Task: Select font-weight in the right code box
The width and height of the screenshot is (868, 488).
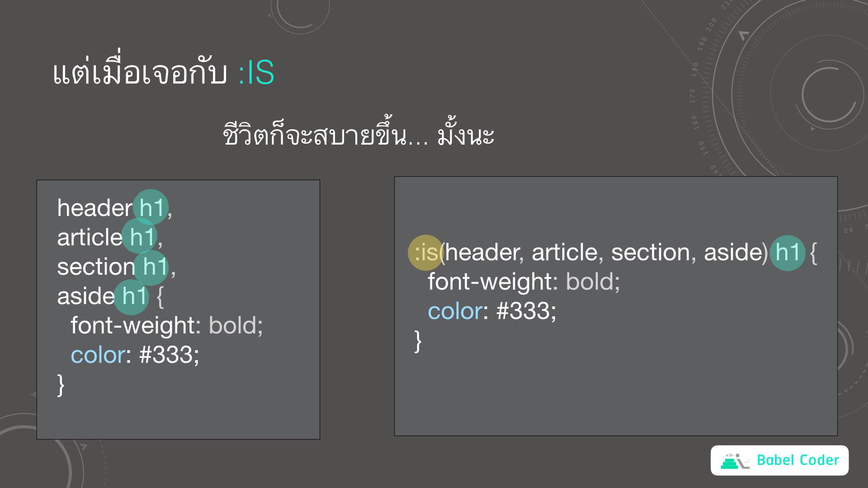Action: [x=490, y=282]
